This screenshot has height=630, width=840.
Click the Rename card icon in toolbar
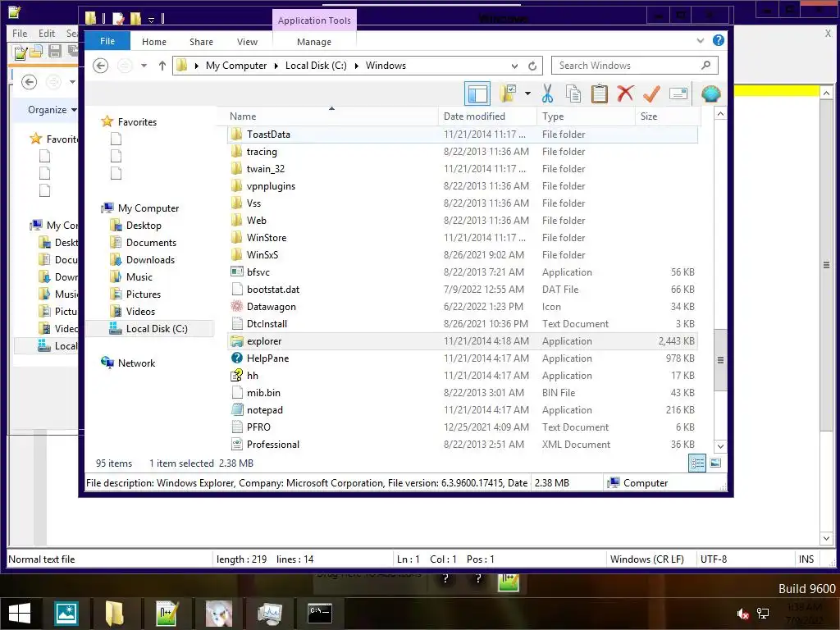pos(678,94)
